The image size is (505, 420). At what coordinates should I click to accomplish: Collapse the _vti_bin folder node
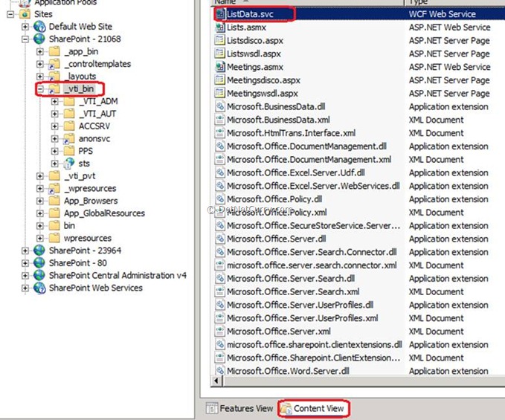point(40,89)
